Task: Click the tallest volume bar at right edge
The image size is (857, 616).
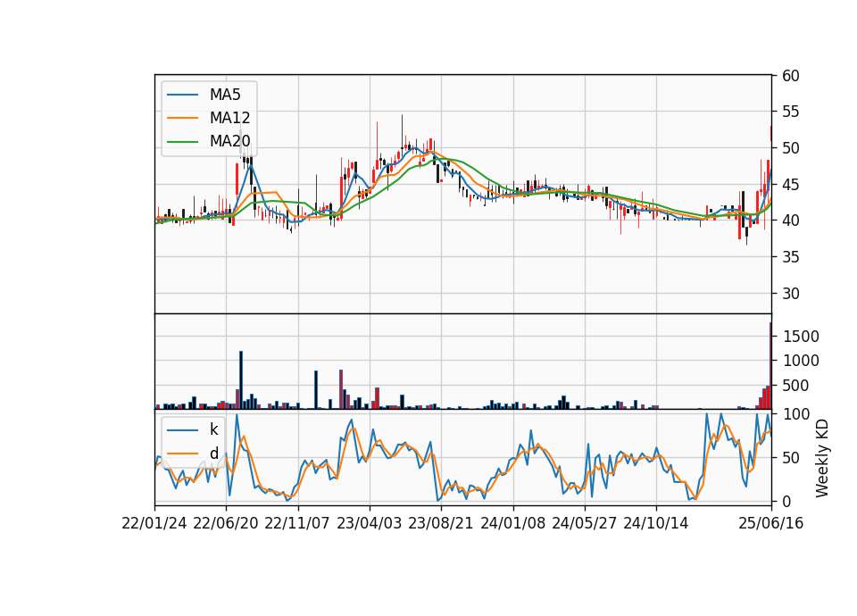Action: click(x=770, y=366)
